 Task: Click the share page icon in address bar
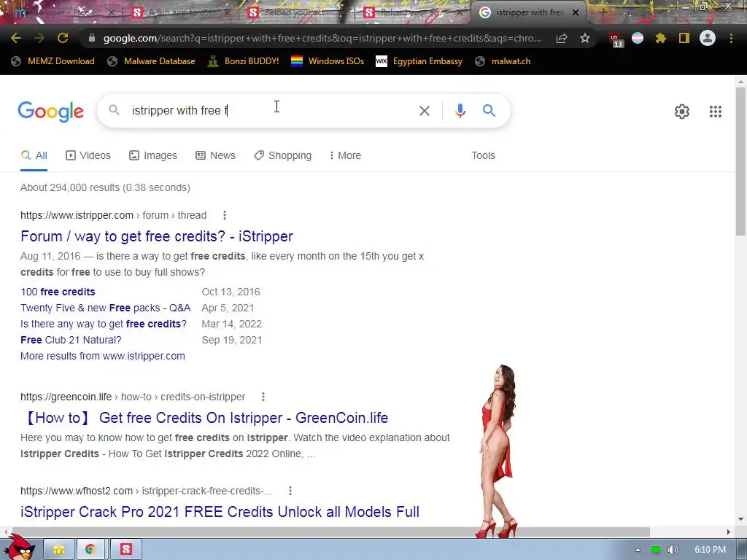click(562, 38)
